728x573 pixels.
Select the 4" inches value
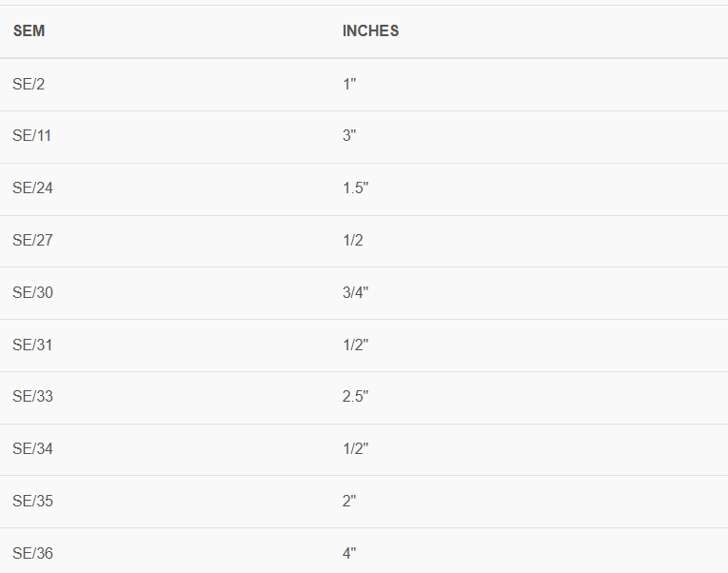click(349, 553)
